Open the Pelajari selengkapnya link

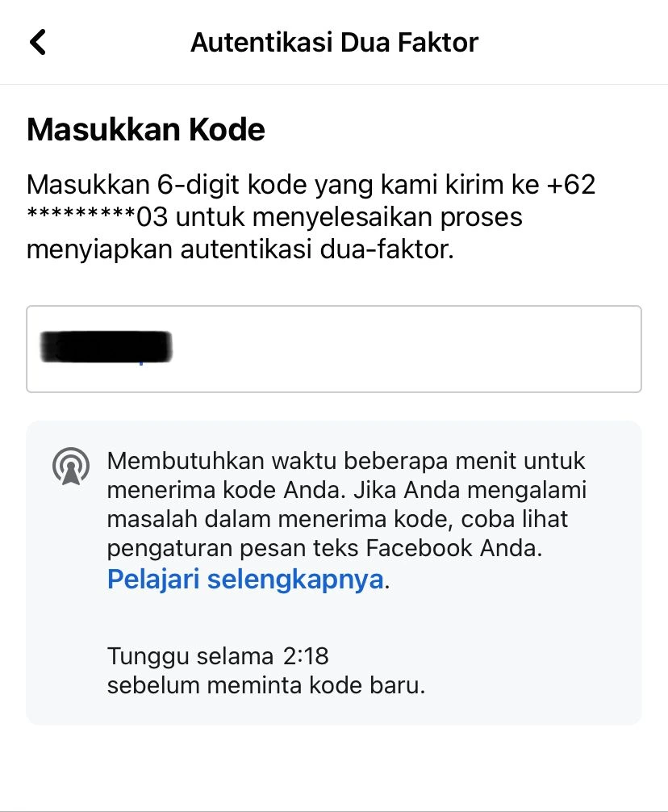pyautogui.click(x=244, y=579)
